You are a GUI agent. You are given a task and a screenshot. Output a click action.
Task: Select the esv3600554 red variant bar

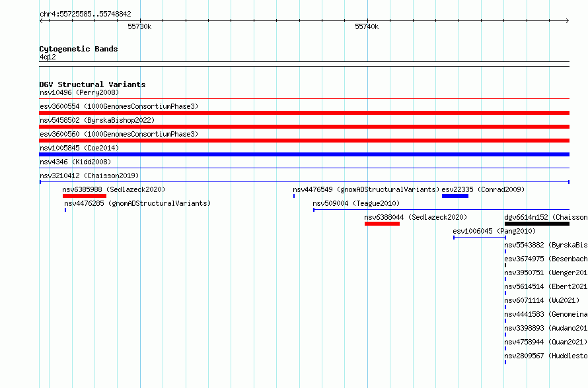click(x=304, y=113)
